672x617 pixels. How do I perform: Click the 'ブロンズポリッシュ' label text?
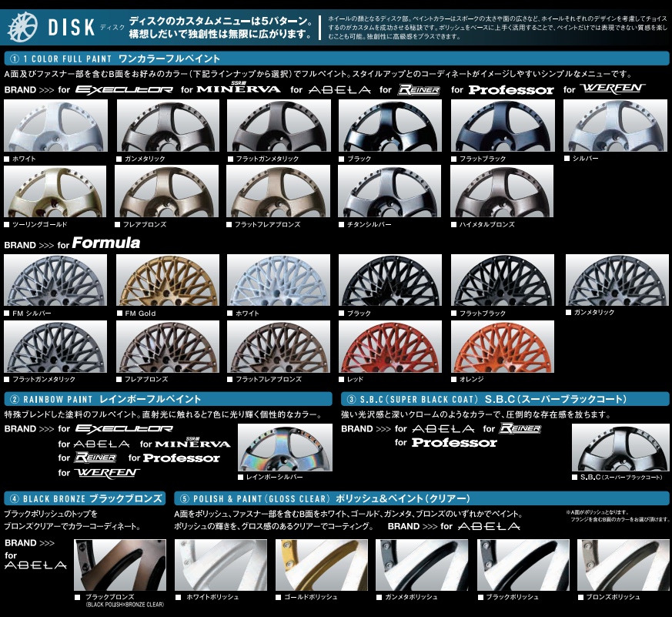[x=613, y=597]
